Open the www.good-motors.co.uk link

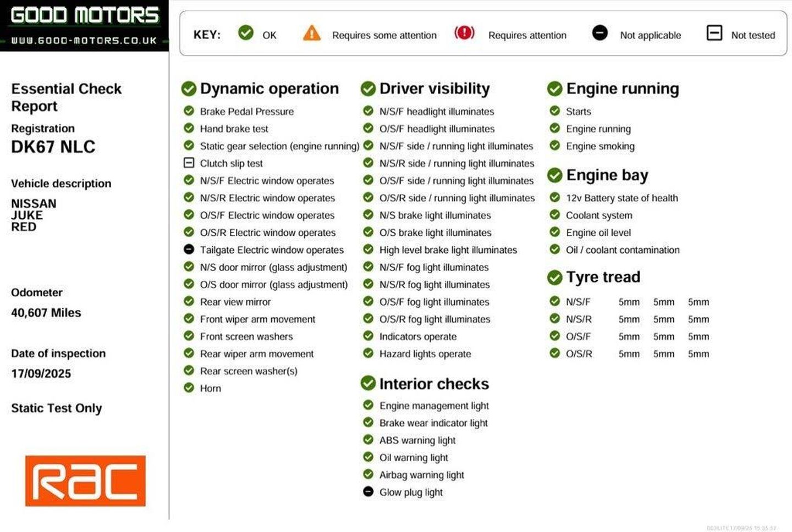pos(84,41)
